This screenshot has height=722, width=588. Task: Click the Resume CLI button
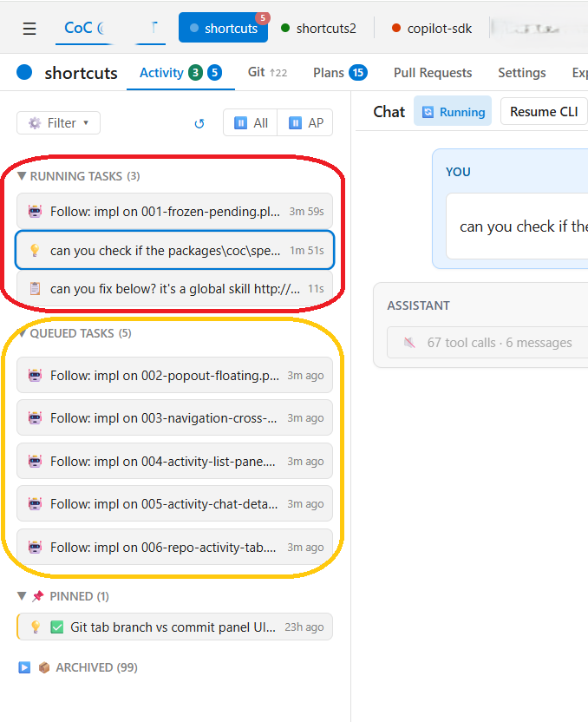544,111
